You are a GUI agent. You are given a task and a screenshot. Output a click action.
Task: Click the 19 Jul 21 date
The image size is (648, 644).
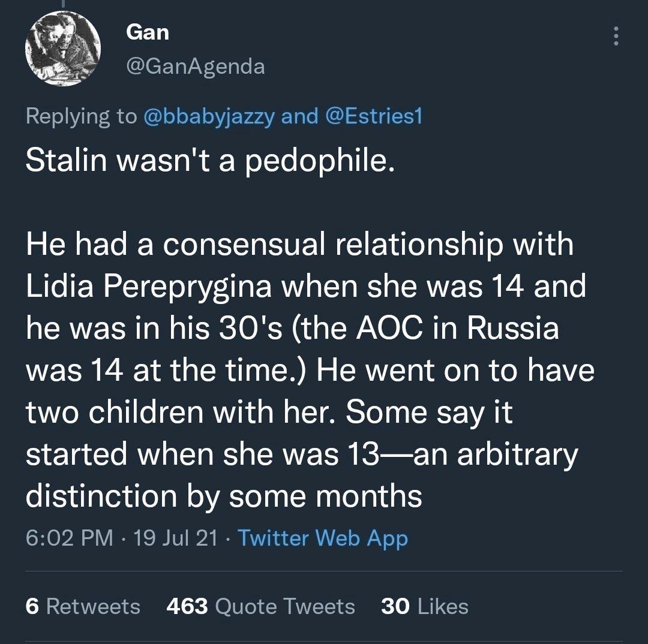pyautogui.click(x=176, y=538)
